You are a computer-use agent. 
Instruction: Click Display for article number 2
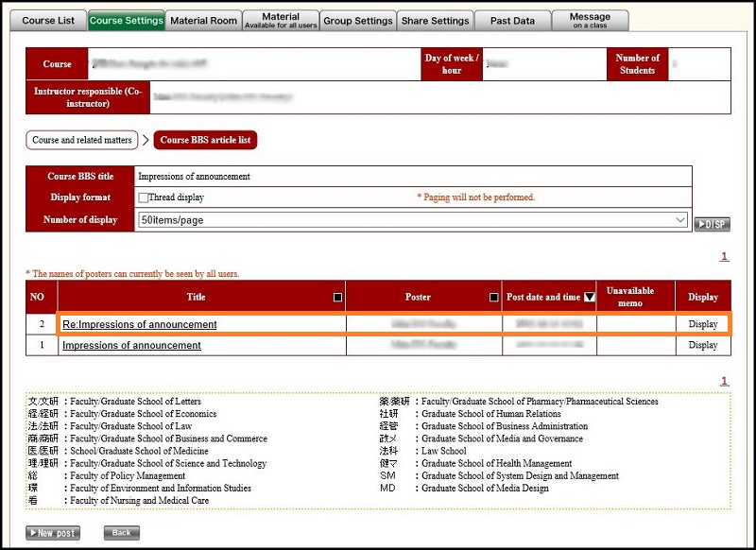(x=702, y=325)
